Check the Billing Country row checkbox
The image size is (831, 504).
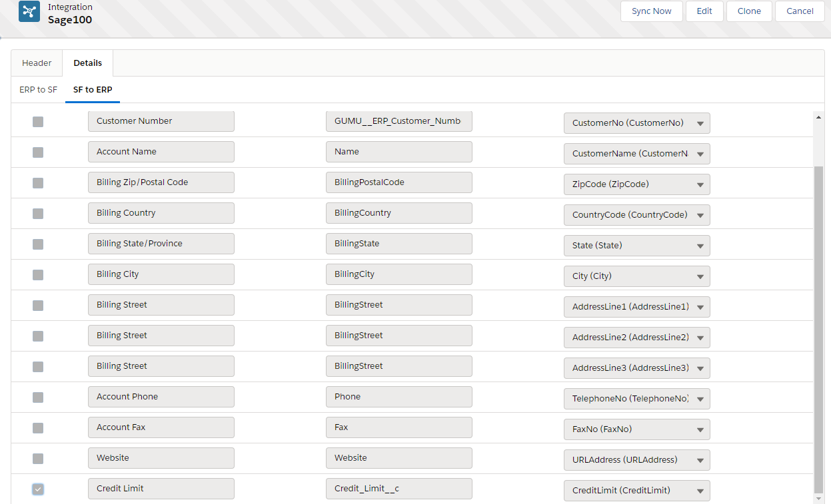tap(38, 214)
